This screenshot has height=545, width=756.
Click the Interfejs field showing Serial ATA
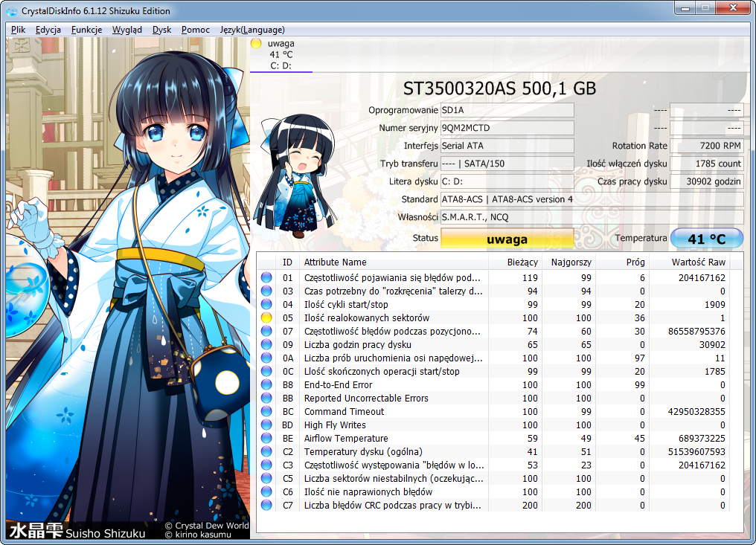[507, 146]
